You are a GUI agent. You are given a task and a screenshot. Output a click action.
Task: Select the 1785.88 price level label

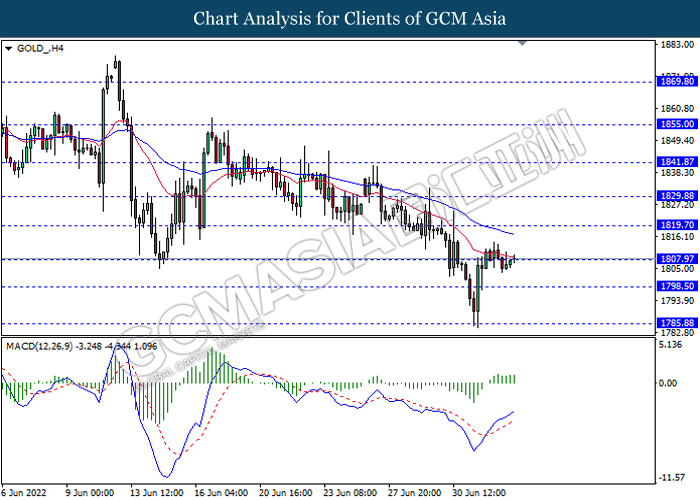click(677, 322)
